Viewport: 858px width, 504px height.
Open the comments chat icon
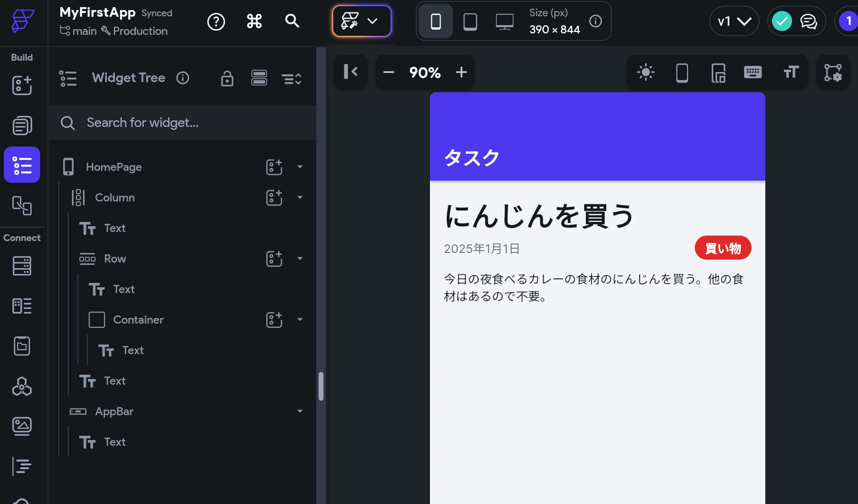(x=808, y=21)
